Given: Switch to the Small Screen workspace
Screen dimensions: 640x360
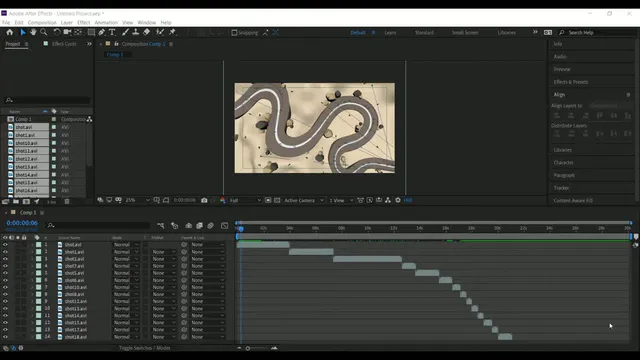Looking at the screenshot, I should pyautogui.click(x=465, y=33).
